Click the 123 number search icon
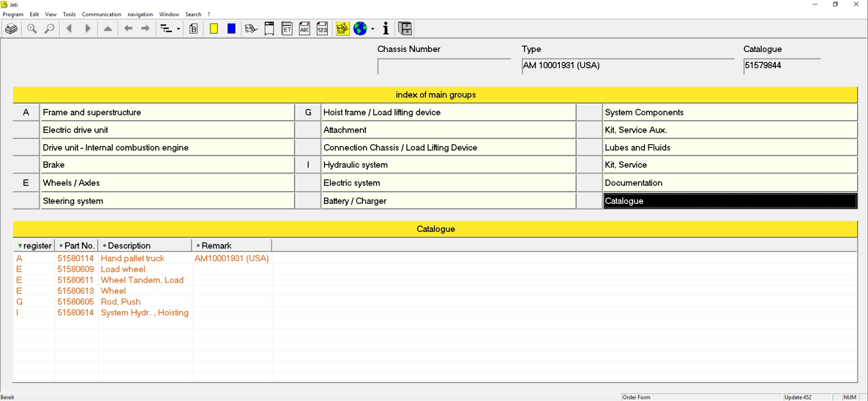This screenshot has width=868, height=401. coord(322,29)
